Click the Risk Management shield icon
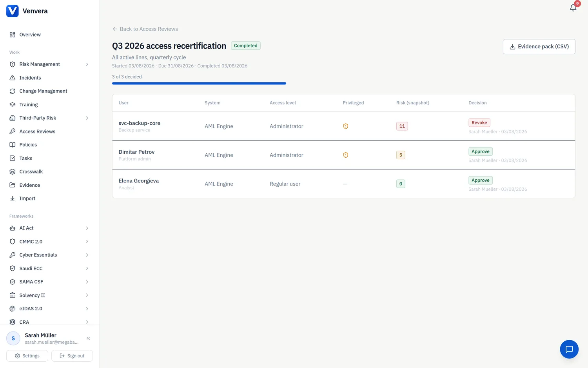The height and width of the screenshot is (368, 588). [x=13, y=64]
